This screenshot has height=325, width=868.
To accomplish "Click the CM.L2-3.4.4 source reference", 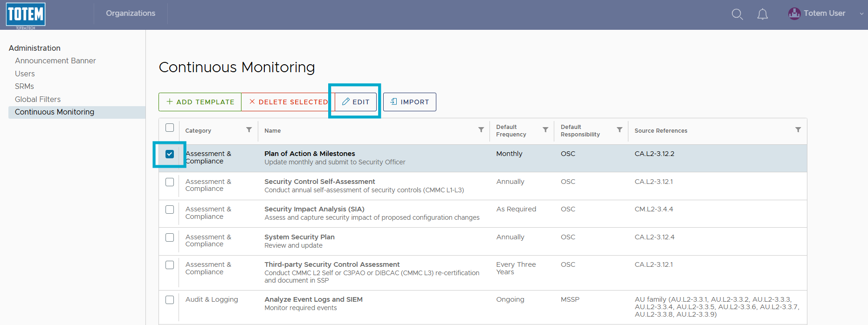I will click(x=654, y=209).
